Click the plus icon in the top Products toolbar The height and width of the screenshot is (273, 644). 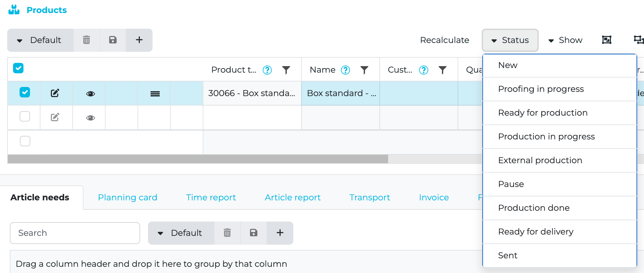click(139, 40)
